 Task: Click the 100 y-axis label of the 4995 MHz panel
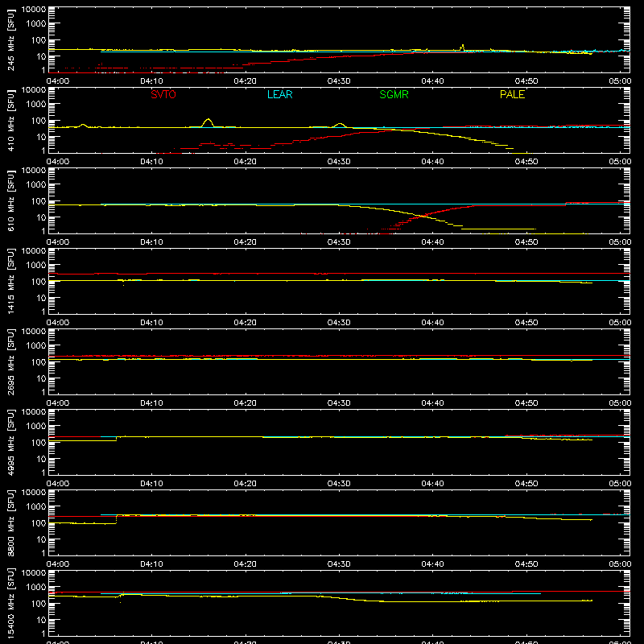coord(39,443)
